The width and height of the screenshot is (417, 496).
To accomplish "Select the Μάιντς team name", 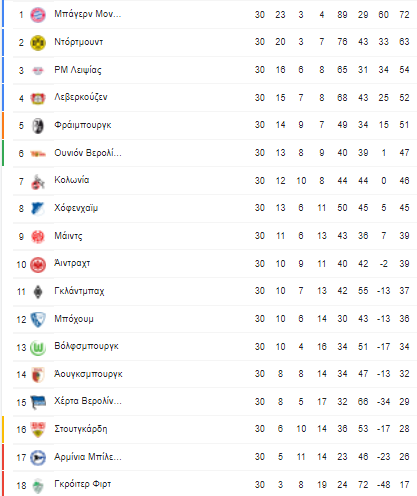I will point(68,236).
